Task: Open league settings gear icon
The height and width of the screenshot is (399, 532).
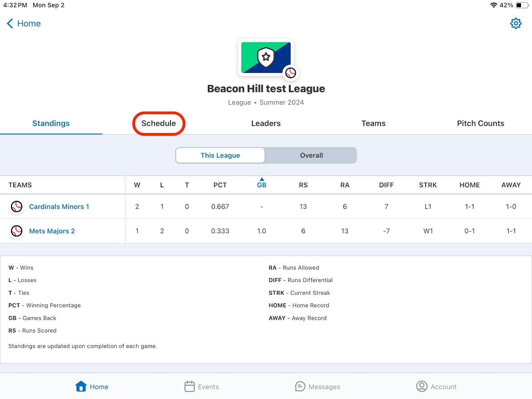Action: pyautogui.click(x=516, y=24)
